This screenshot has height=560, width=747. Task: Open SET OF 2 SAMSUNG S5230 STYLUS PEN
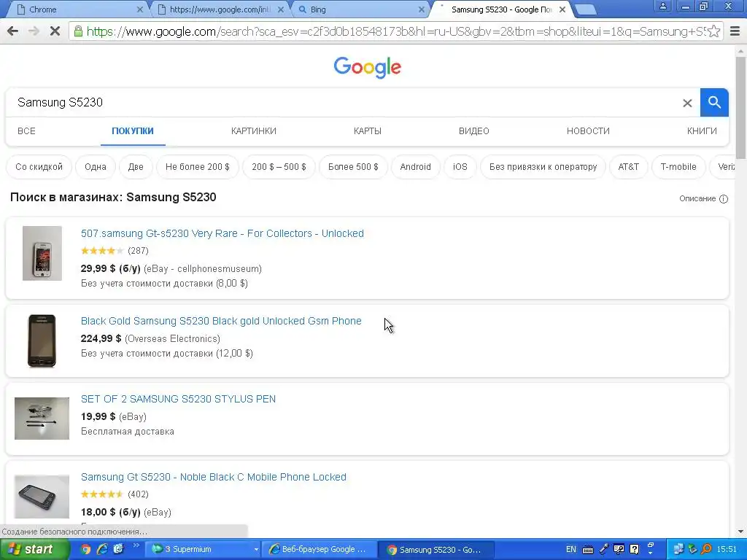pos(178,400)
